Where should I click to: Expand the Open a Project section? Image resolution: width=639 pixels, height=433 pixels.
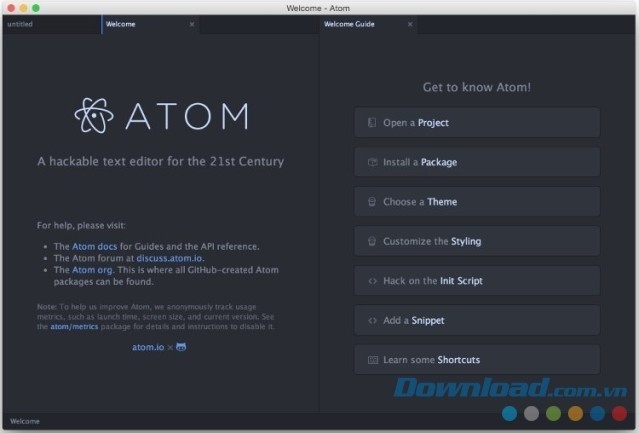[x=477, y=123]
